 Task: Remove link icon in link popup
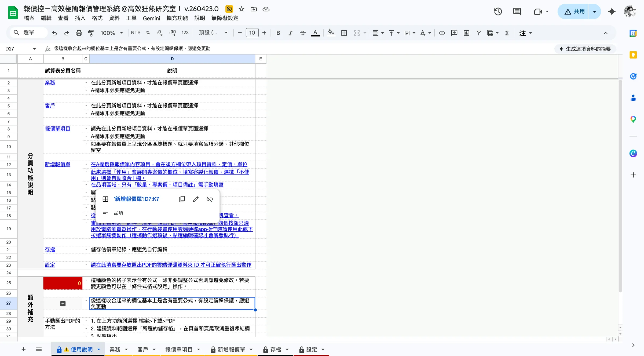tap(210, 199)
